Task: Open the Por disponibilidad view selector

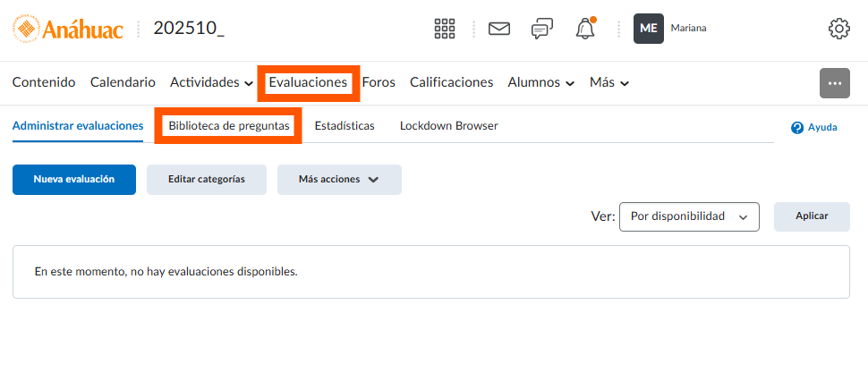Action: 688,216
